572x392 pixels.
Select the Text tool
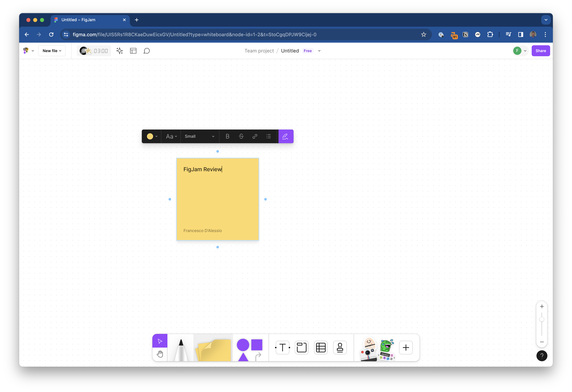282,347
